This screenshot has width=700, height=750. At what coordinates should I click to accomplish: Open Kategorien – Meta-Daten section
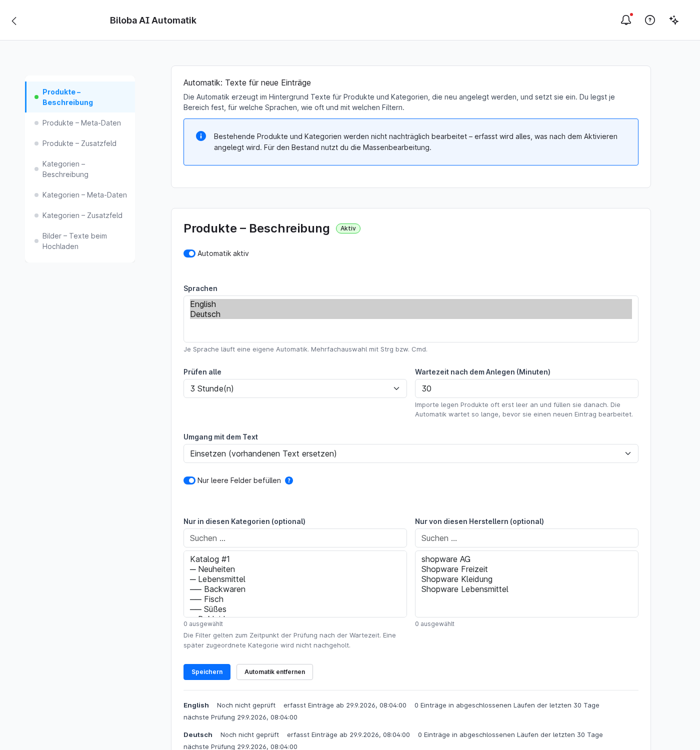pyautogui.click(x=80, y=195)
